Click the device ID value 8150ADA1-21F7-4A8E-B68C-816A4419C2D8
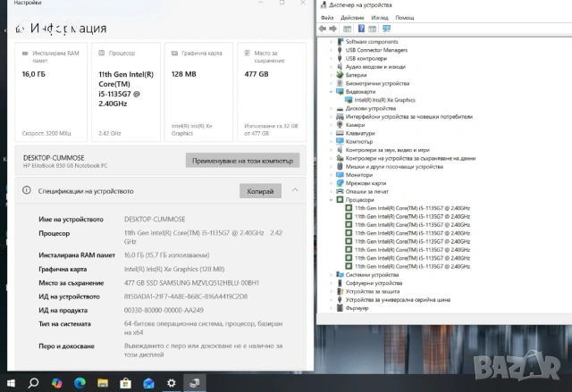 point(186,296)
